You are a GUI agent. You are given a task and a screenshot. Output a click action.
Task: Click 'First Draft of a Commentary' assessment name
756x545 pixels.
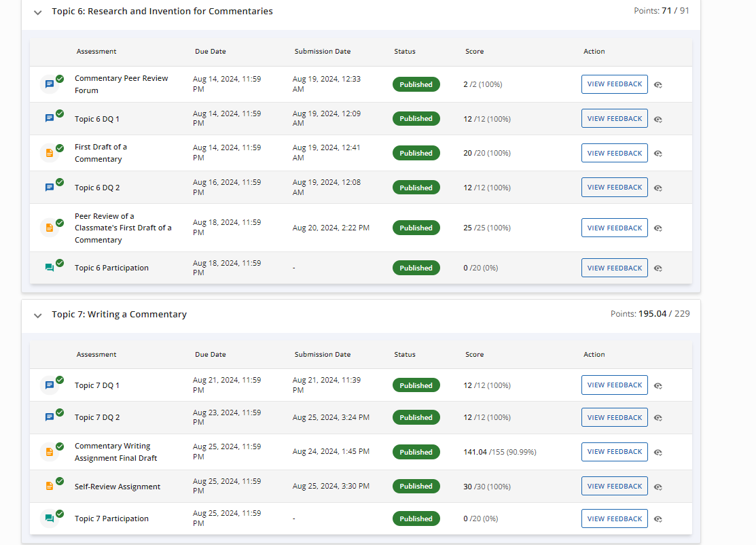click(101, 153)
